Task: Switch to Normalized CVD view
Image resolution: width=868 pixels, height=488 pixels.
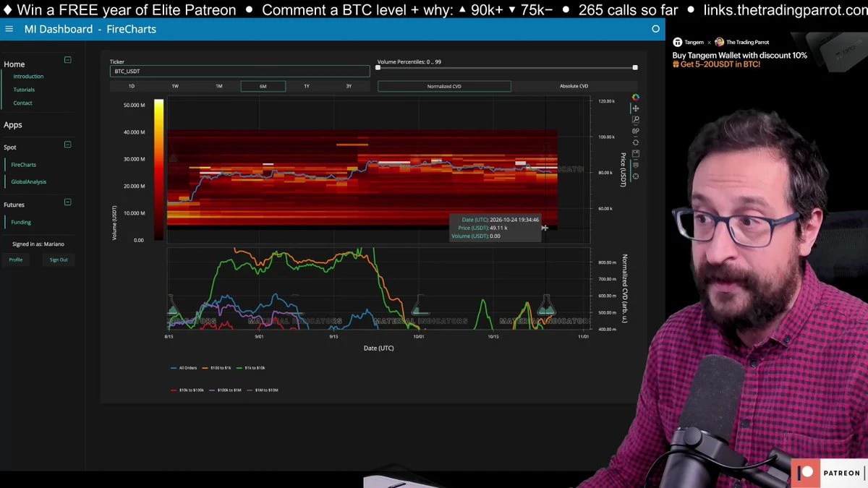Action: [x=444, y=86]
